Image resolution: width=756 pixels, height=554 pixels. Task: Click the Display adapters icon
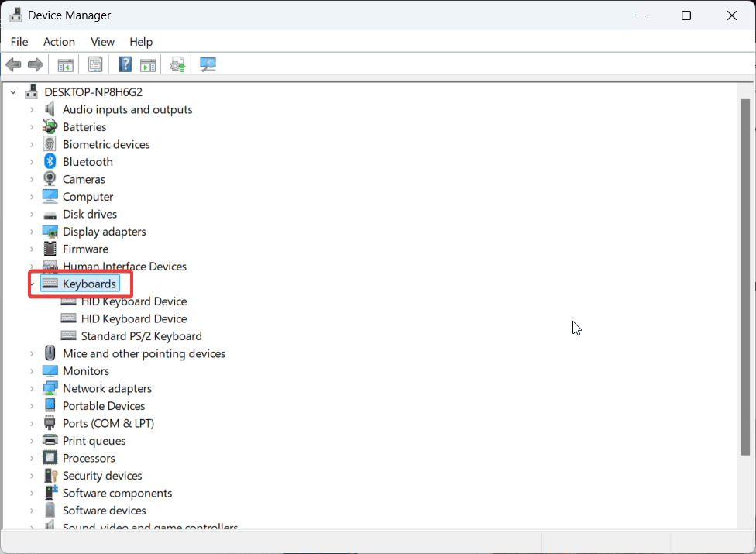(x=50, y=232)
